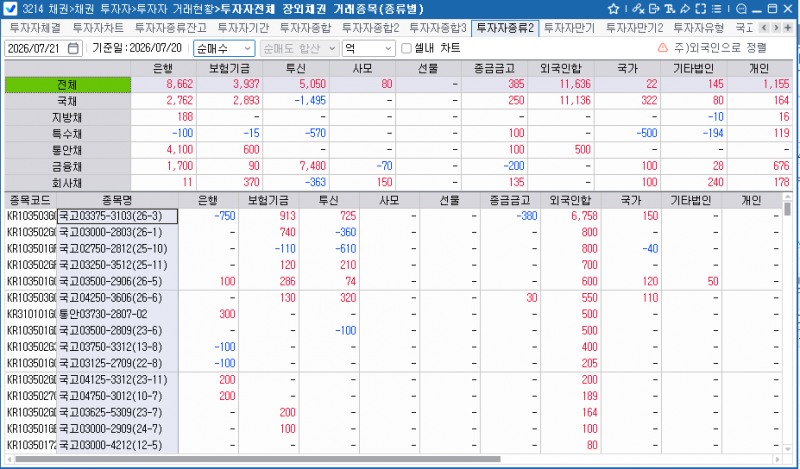The width and height of the screenshot is (800, 469).
Task: Select 국고03500-2809(23-6) item
Action: click(117, 330)
